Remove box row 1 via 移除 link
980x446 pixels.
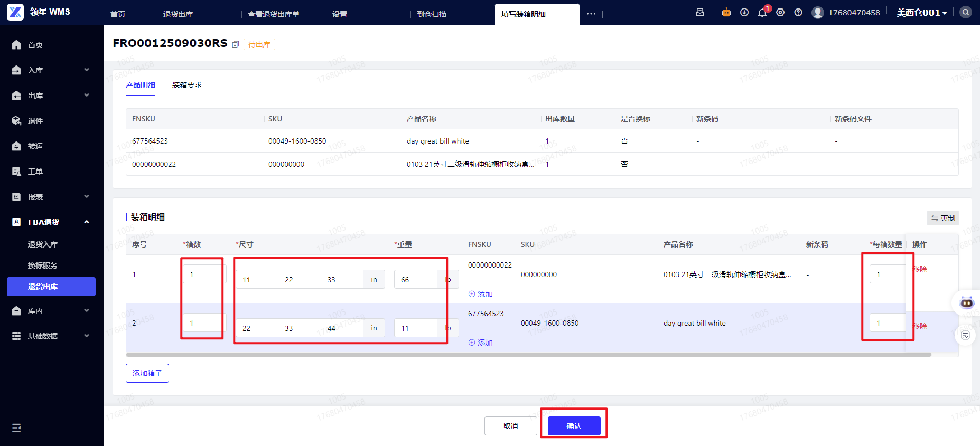click(x=920, y=269)
